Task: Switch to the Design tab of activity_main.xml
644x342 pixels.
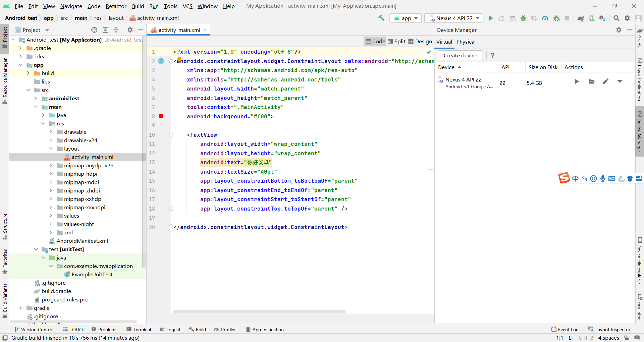Action: click(420, 41)
